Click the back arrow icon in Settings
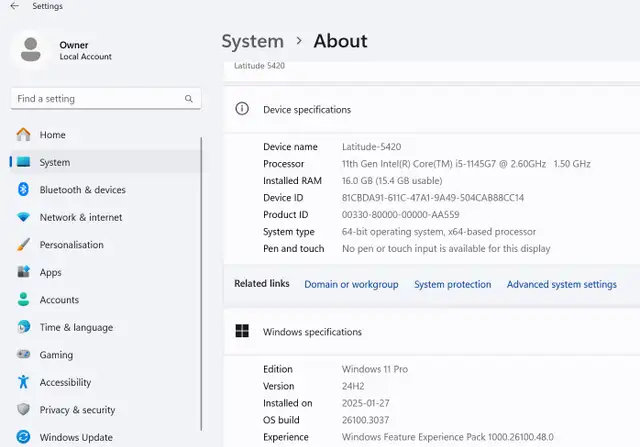 (15, 6)
